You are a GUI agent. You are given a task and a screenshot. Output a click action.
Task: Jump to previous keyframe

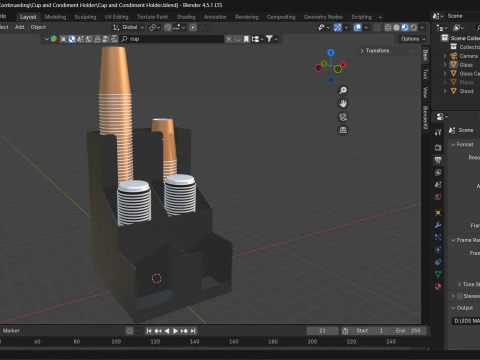tap(158, 331)
